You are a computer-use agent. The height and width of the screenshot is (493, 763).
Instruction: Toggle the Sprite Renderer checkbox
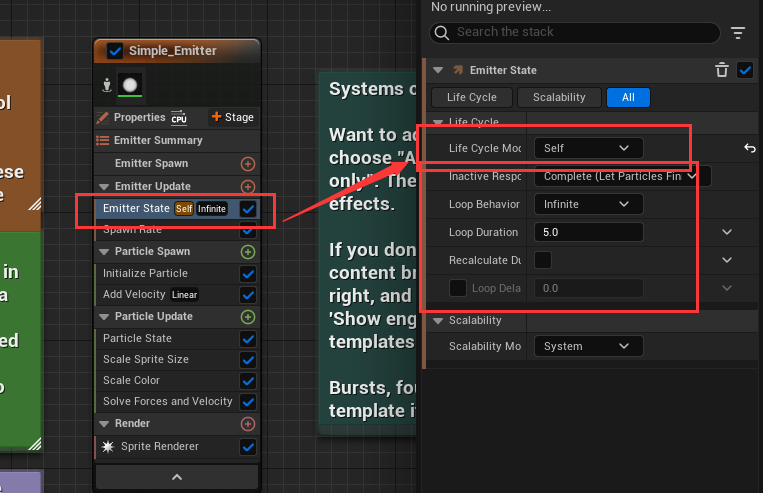pos(248,447)
